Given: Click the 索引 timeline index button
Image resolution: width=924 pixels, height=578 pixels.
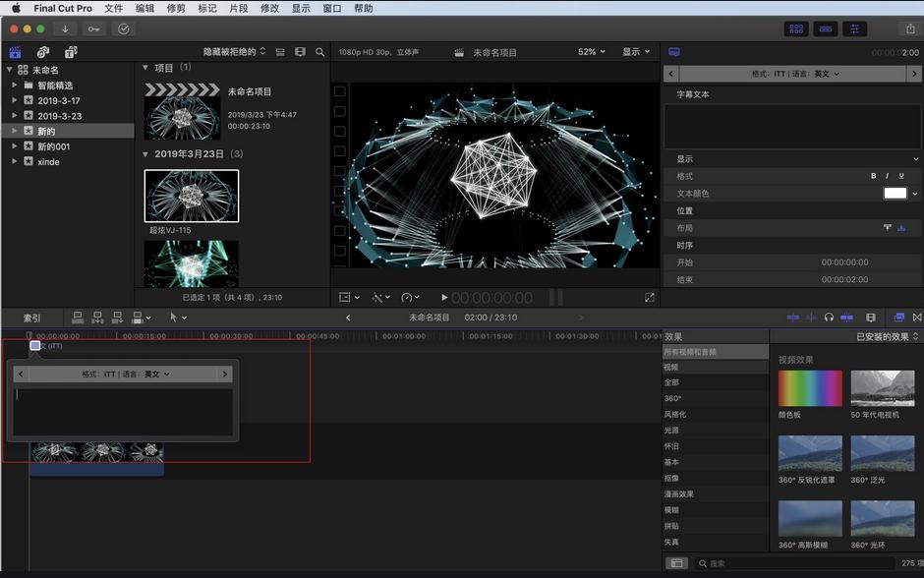Looking at the screenshot, I should coord(32,318).
